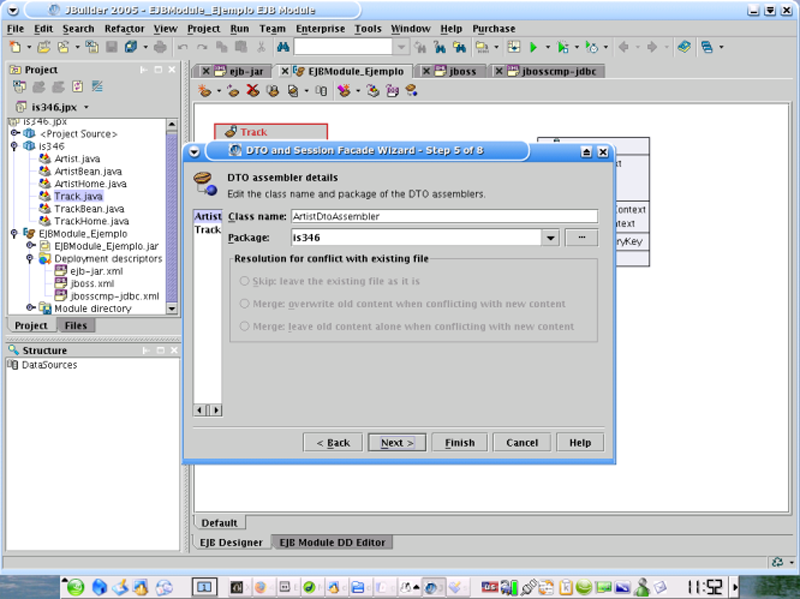The width and height of the screenshot is (800, 599).
Task: Click the green Run project arrow icon
Action: pos(533,47)
